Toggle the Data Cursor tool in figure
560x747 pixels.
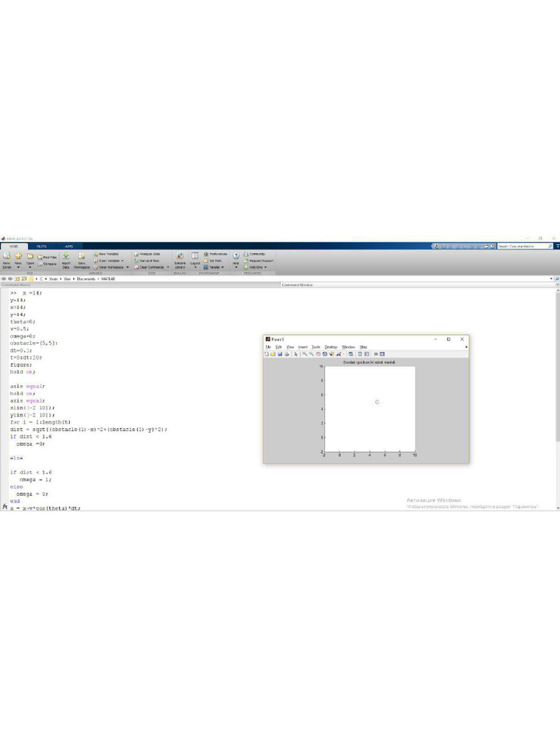[x=332, y=354]
